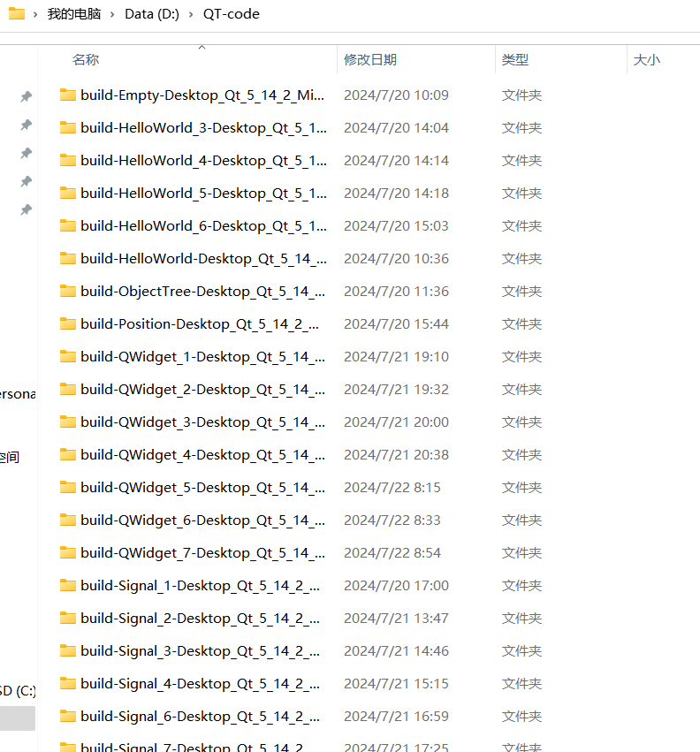Click the address bar folder icon
The width and height of the screenshot is (700, 752).
tap(17, 13)
